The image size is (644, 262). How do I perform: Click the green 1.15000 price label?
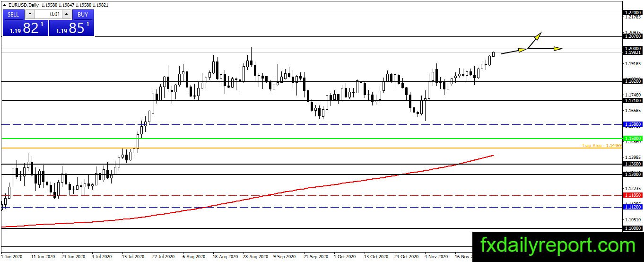coord(633,138)
